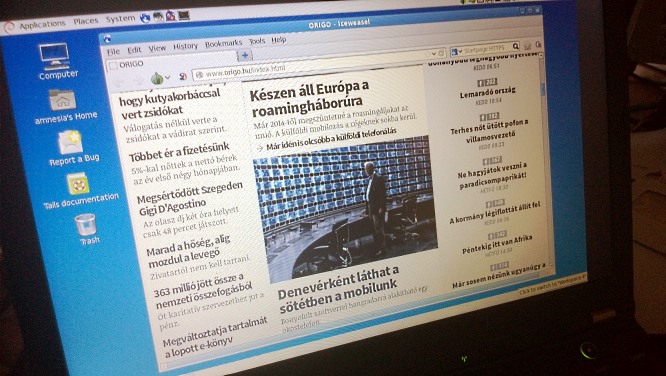666x376 pixels.
Task: Click the Torbutton onion icon
Action: tap(157, 78)
